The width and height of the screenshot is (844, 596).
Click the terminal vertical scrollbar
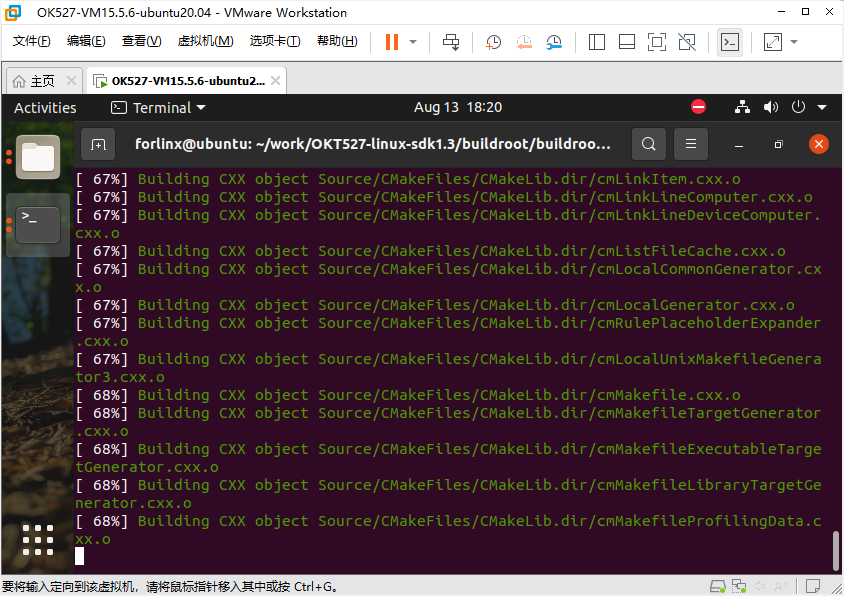835,549
